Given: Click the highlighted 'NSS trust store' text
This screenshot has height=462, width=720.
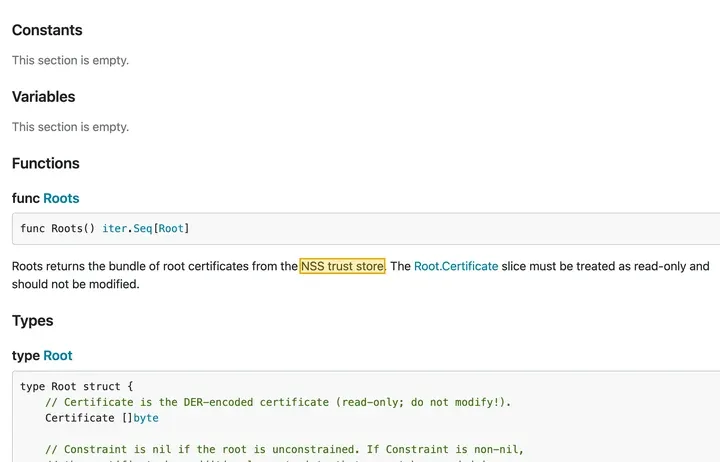Looking at the screenshot, I should coord(342,266).
